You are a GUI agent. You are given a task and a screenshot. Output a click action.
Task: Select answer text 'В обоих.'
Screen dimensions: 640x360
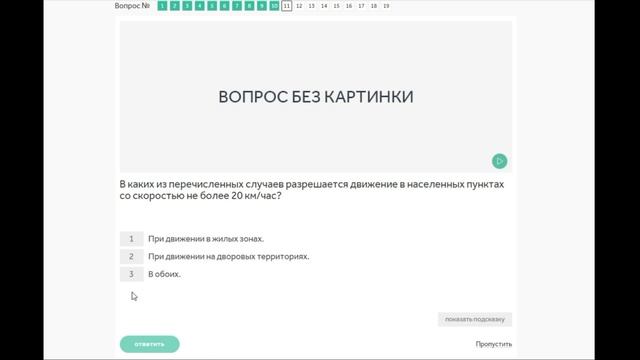click(164, 274)
